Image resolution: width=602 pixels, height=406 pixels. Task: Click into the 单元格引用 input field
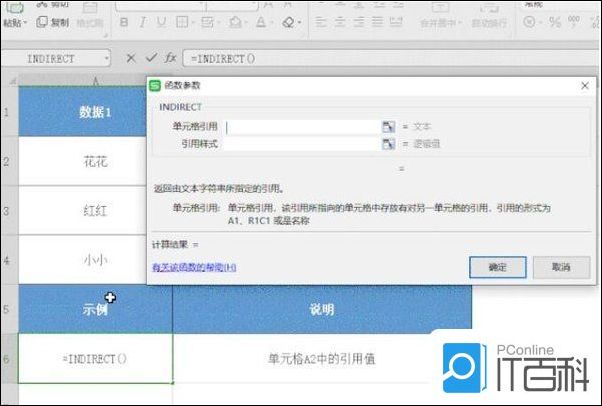[x=302, y=127]
